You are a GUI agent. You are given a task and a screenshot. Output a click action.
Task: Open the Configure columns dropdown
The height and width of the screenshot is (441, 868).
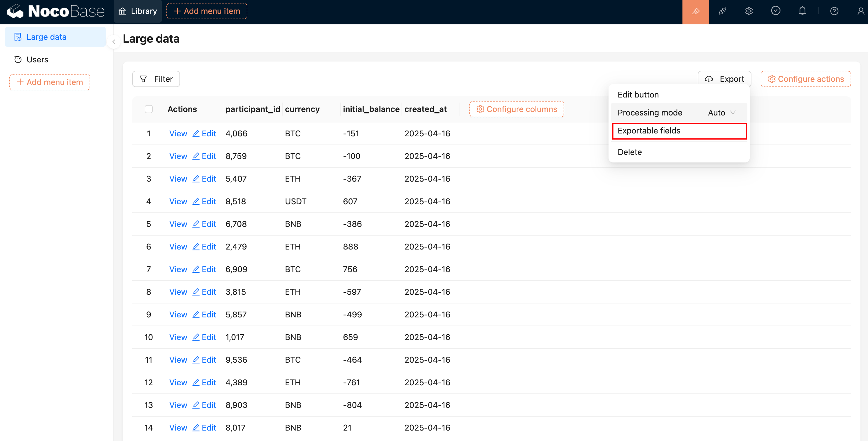[516, 109]
